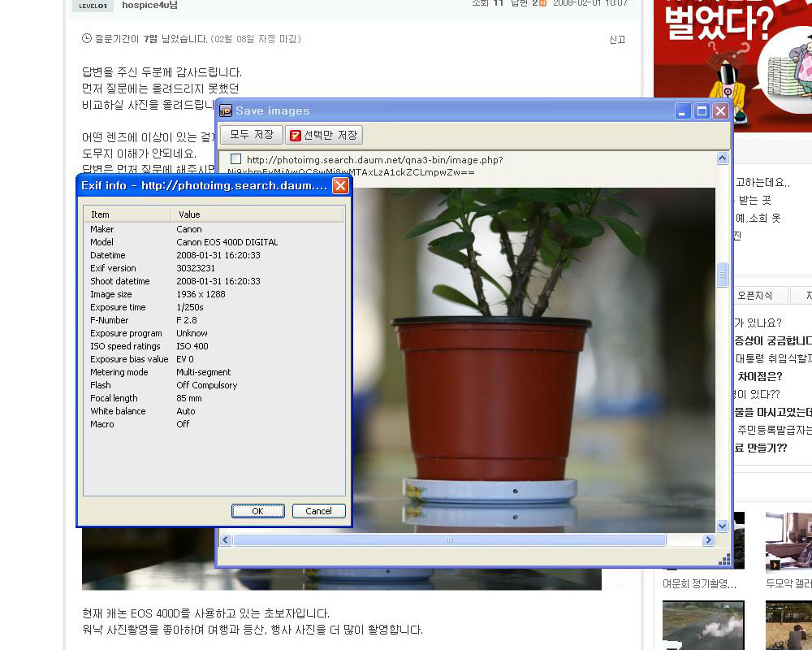Screen dimensions: 812x650
Task: Close the Exif info dialog
Action: (x=340, y=186)
